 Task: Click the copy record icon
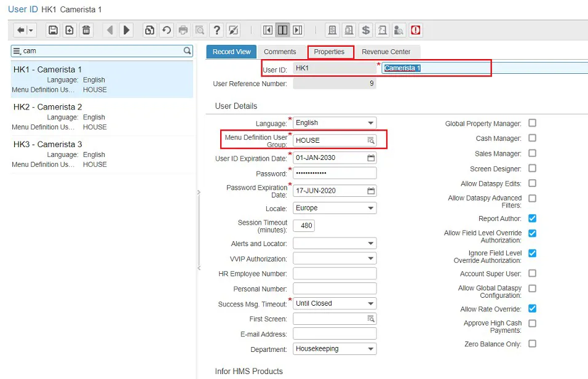pos(149,30)
